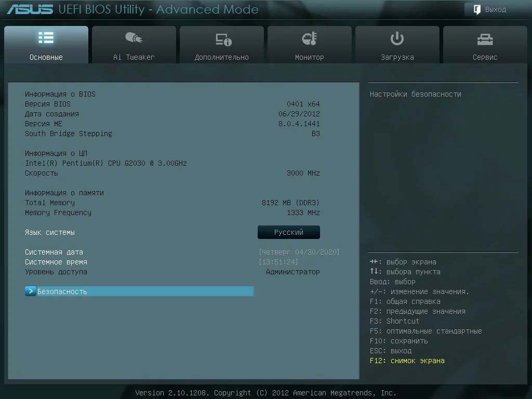Click the Системная дата label
Image resolution: width=532 pixels, height=399 pixels.
pos(54,252)
